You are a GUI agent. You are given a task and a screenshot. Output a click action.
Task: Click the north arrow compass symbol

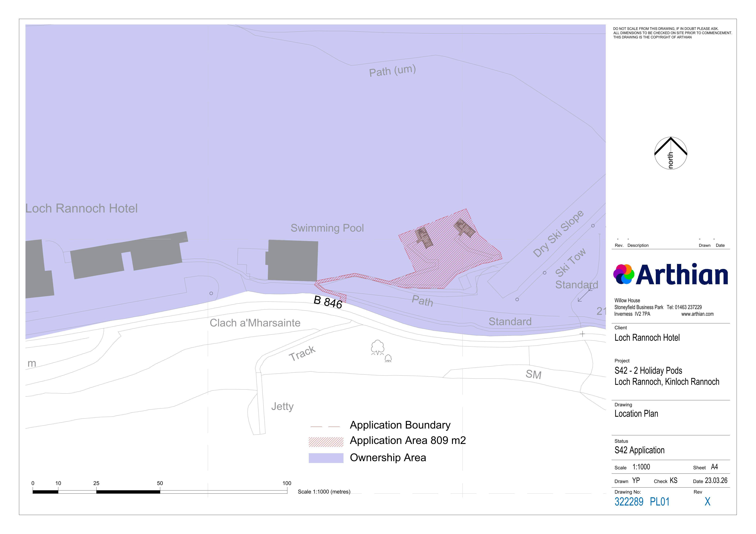point(670,153)
